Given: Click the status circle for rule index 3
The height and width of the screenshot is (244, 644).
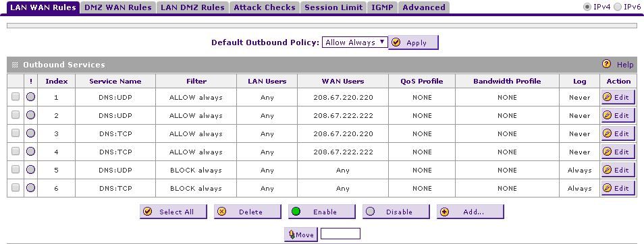Looking at the screenshot, I should (30, 133).
